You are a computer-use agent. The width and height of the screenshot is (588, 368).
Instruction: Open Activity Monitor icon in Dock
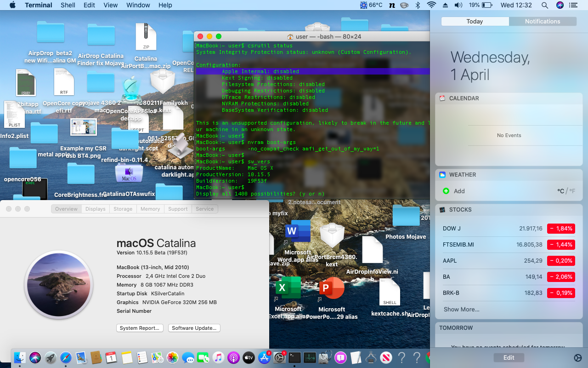pos(310,357)
